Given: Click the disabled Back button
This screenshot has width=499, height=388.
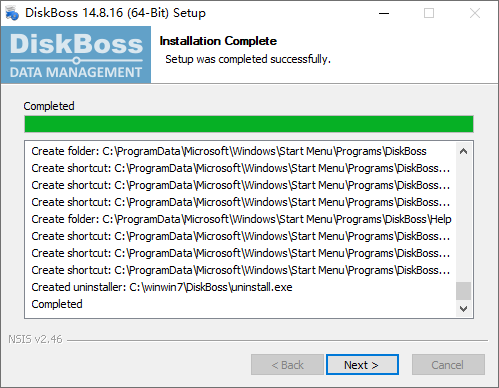Looking at the screenshot, I should coord(287,365).
